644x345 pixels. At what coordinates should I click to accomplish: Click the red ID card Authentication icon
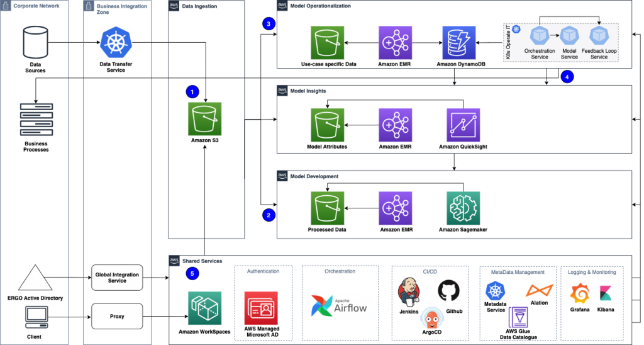(261, 308)
